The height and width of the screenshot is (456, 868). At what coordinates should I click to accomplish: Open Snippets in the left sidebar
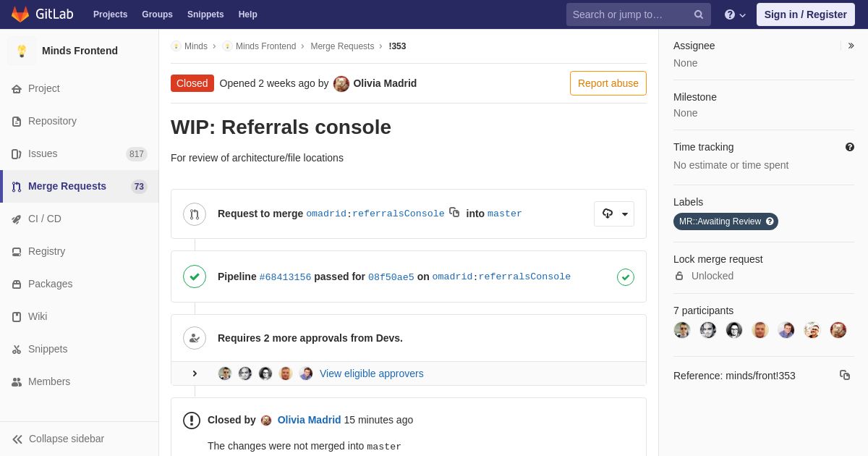[80, 349]
